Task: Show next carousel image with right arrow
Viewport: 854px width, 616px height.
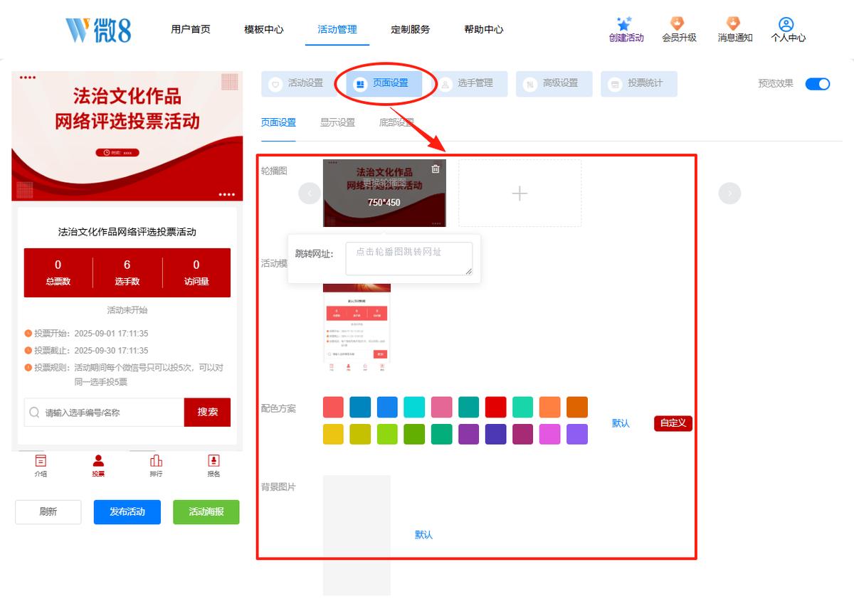Action: 729,193
